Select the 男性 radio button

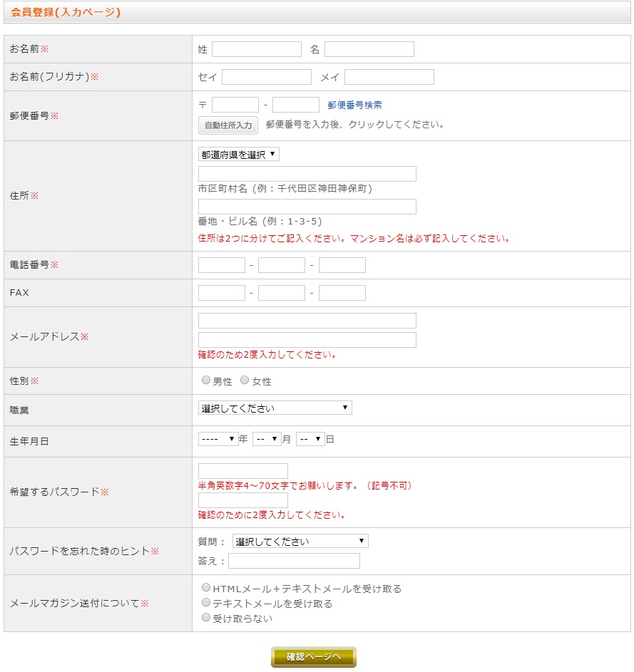[x=206, y=381]
